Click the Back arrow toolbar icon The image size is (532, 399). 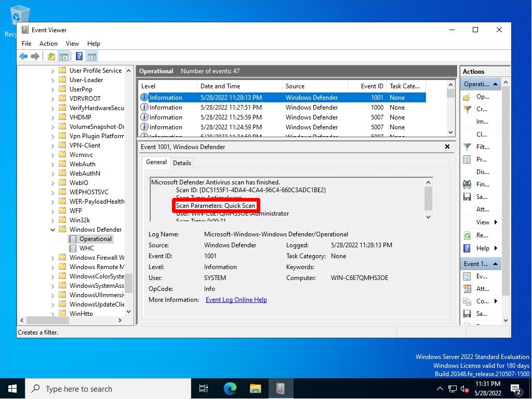click(x=23, y=56)
